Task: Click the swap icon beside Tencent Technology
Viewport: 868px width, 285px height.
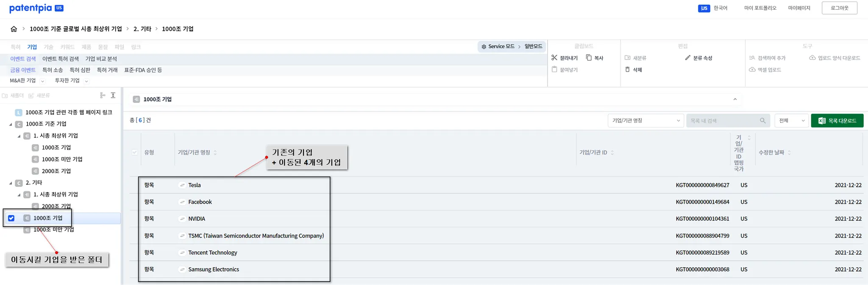Action: click(182, 253)
